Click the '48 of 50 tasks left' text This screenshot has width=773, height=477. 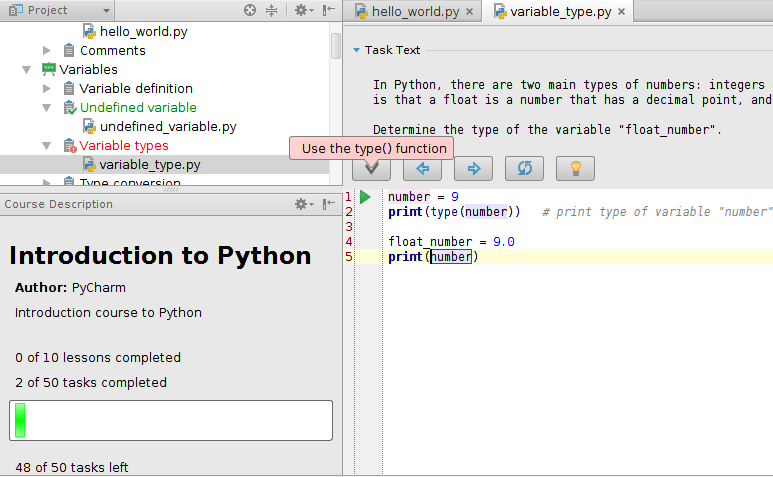pos(71,467)
